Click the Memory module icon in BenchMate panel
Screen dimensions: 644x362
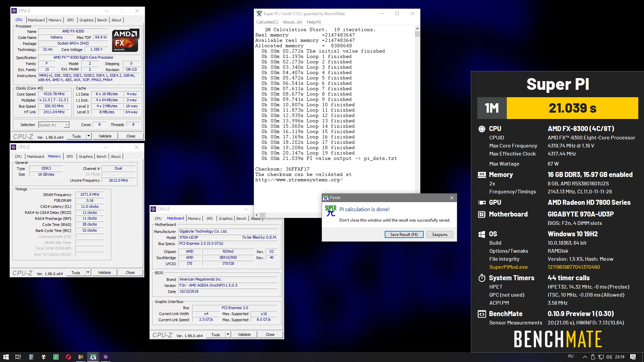coord(482,175)
